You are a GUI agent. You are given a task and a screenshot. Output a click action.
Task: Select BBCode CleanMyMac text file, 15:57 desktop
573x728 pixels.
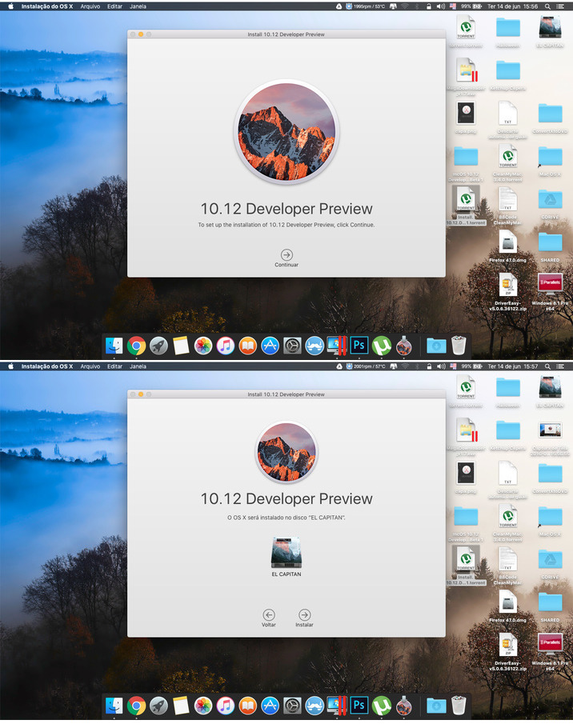tap(508, 559)
